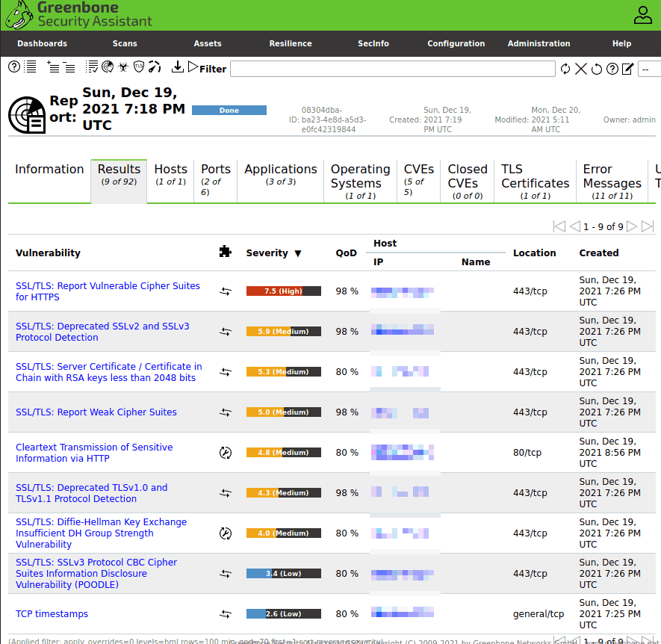Click the download report icon
The width and height of the screenshot is (661, 644).
177,68
